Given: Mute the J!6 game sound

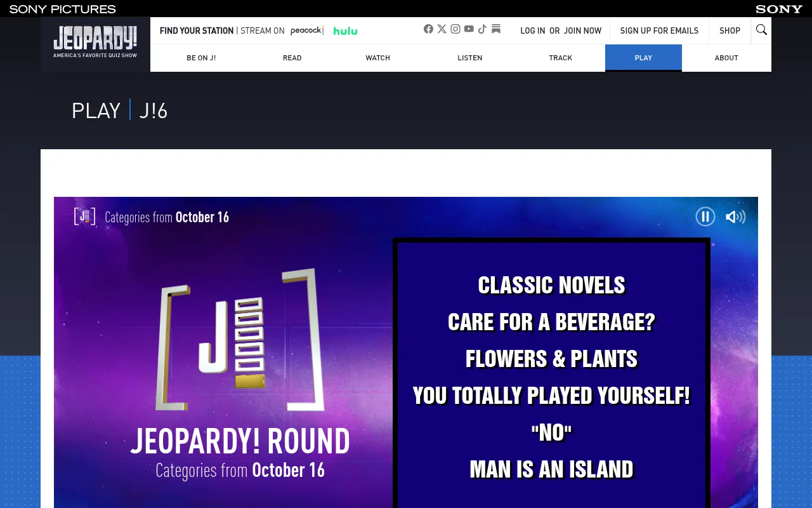Looking at the screenshot, I should (735, 217).
